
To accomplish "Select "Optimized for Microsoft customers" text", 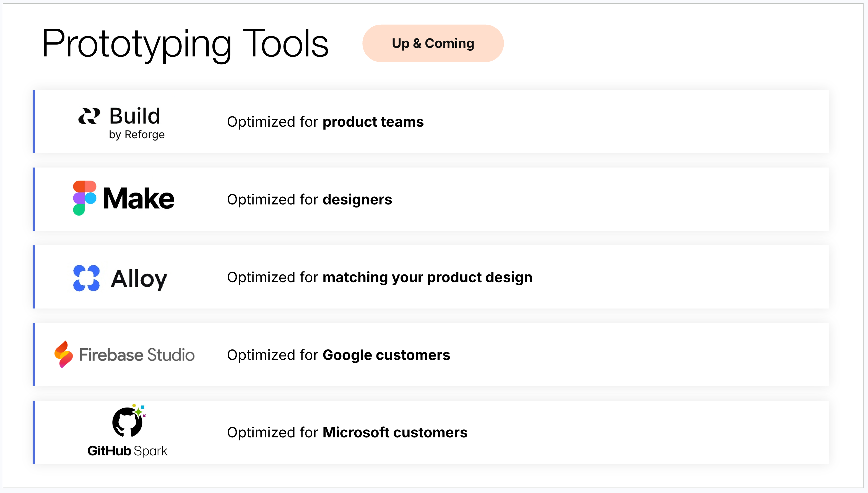I will coord(347,433).
